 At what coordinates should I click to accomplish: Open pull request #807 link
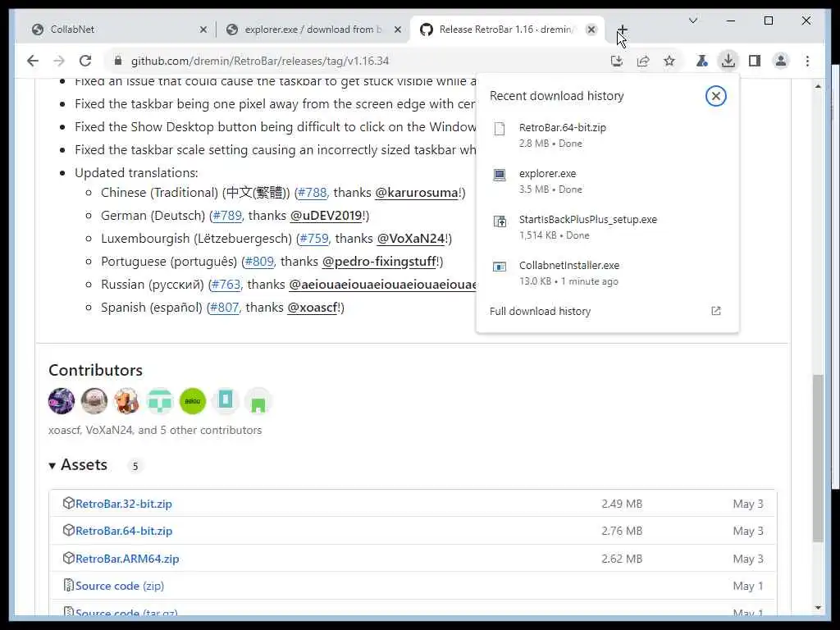tap(225, 308)
